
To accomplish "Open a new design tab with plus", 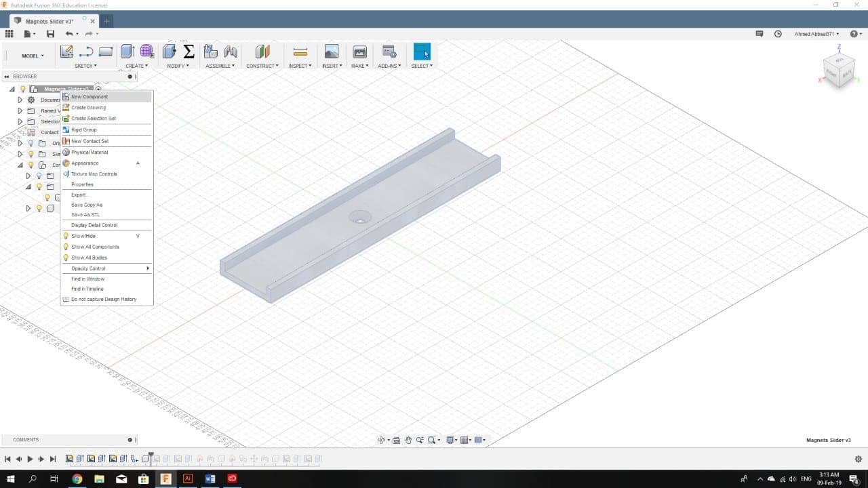I will (107, 21).
